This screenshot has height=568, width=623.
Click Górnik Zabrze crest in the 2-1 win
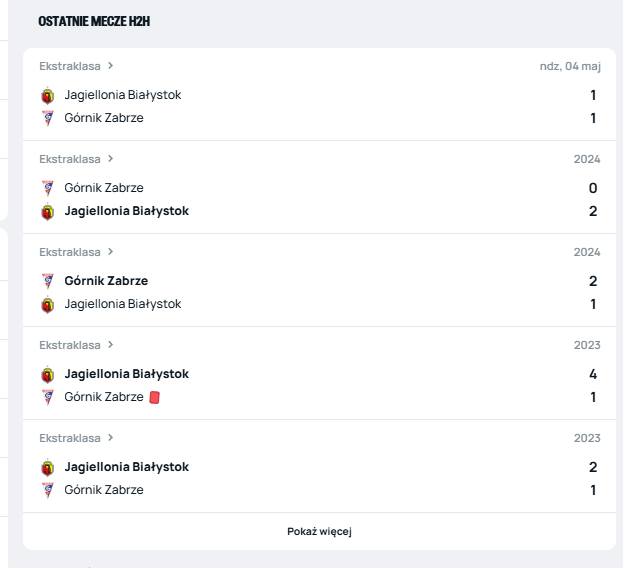[x=47, y=281]
